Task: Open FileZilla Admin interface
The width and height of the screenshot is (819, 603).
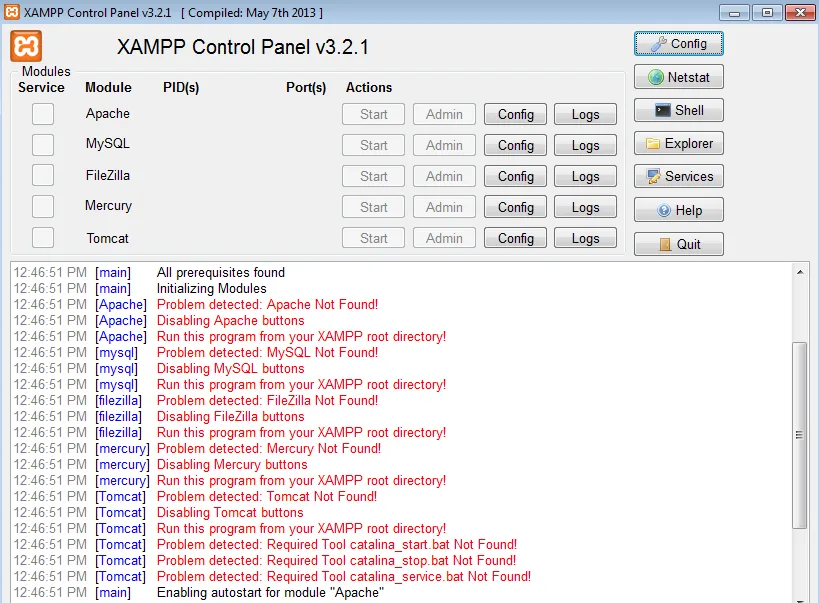Action: tap(444, 177)
